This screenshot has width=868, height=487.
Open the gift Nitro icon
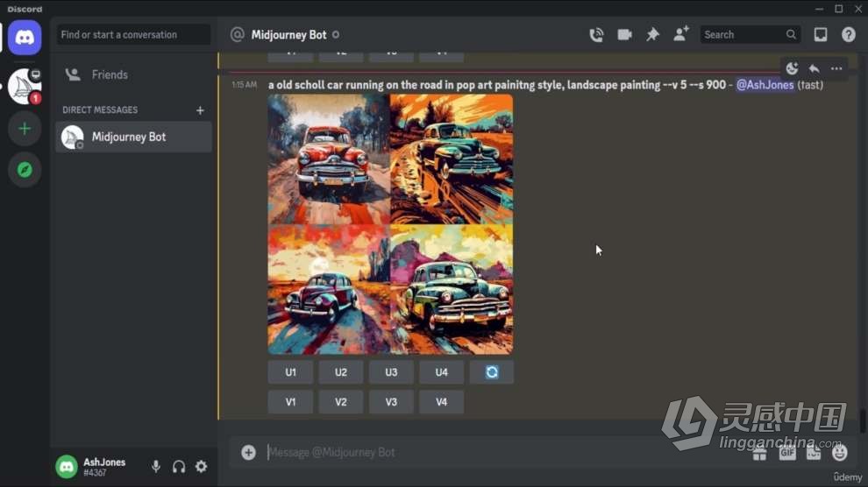(759, 454)
